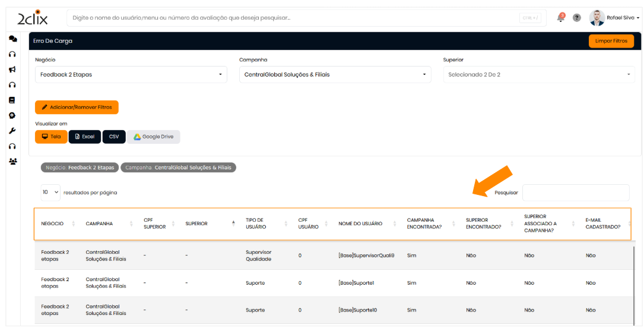Click Adicionar/Remover Filtros button
644x331 pixels.
(x=77, y=108)
